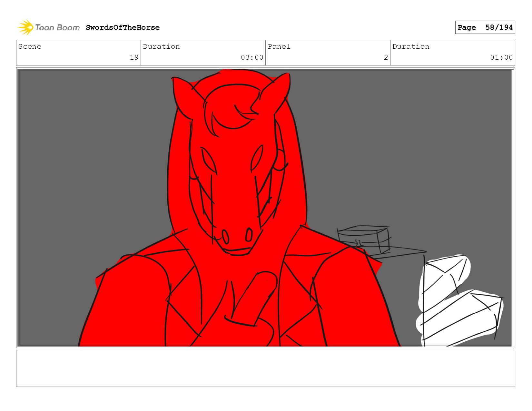Click the horse's right-side eye
Image resolution: width=532 pixels, height=411 pixels.
click(257, 158)
